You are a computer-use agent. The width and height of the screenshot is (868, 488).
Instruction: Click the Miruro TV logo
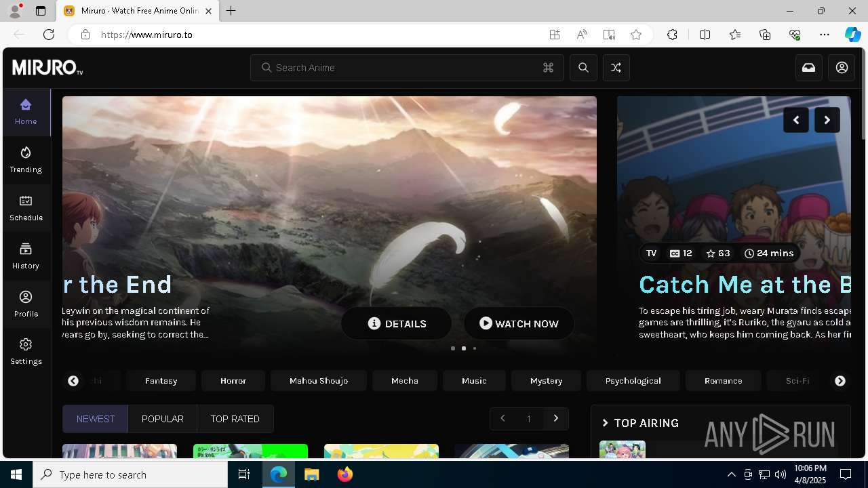click(x=47, y=68)
